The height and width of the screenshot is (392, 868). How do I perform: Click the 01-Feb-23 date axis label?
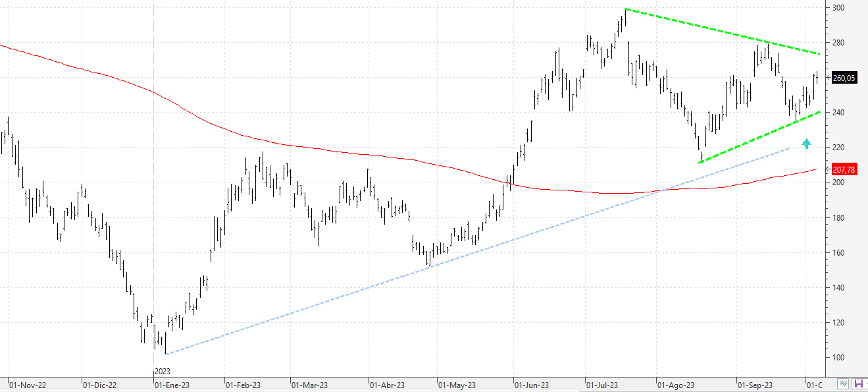click(243, 384)
